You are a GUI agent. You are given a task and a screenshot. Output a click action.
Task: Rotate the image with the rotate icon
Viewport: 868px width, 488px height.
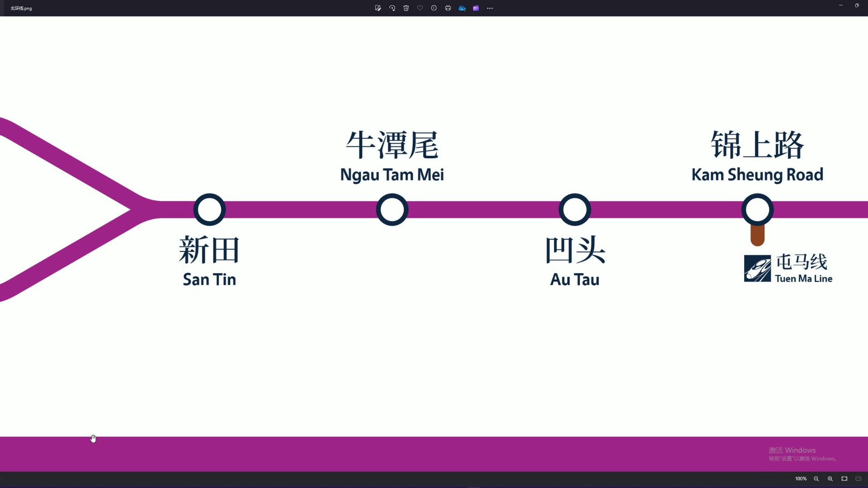click(x=392, y=8)
